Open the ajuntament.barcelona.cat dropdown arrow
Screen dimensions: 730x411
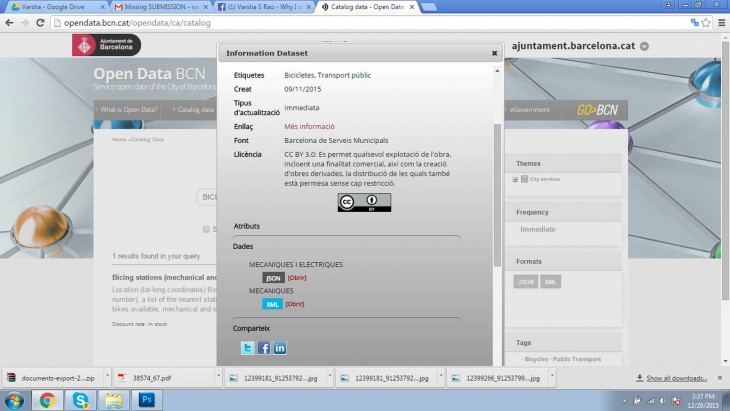pos(645,46)
